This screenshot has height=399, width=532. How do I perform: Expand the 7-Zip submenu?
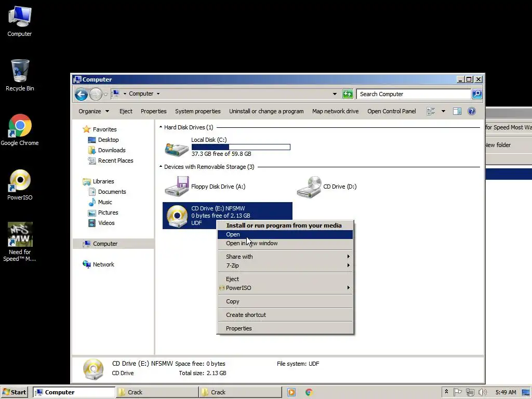pos(285,265)
